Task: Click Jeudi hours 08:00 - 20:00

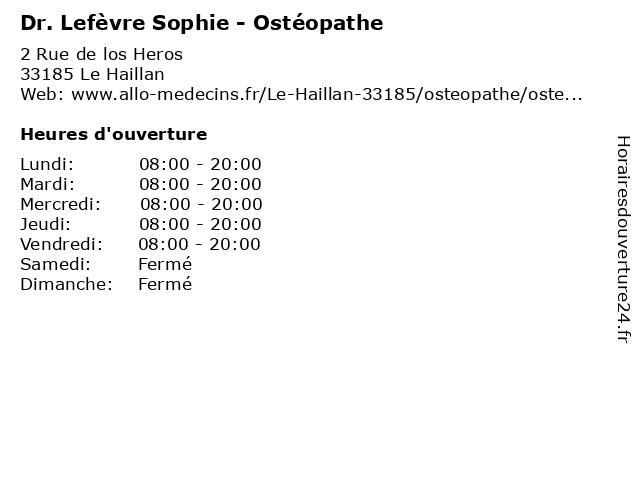Action: (200, 224)
